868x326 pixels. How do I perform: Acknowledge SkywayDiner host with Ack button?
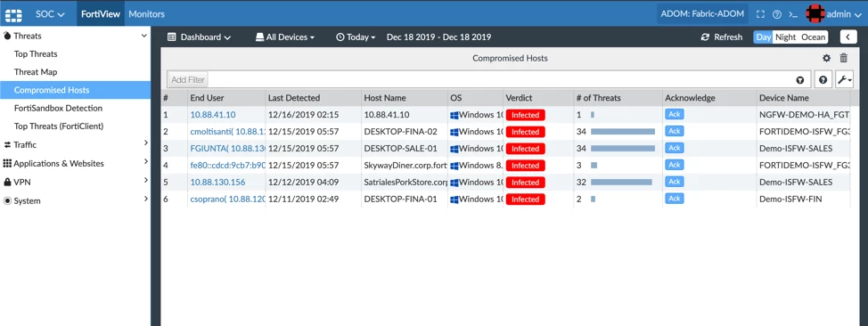tap(675, 165)
